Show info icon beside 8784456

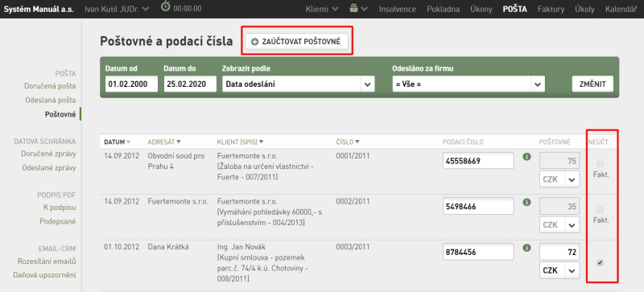[x=527, y=248]
